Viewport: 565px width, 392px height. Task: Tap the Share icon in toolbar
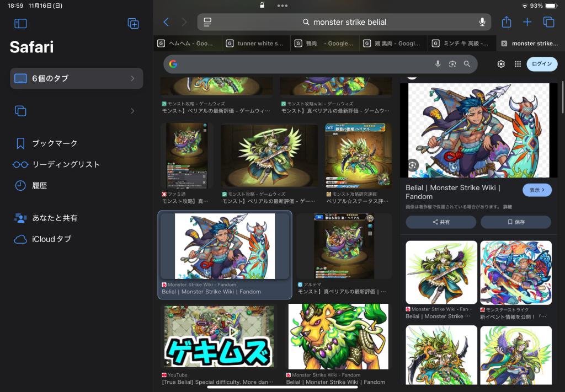[x=506, y=22]
